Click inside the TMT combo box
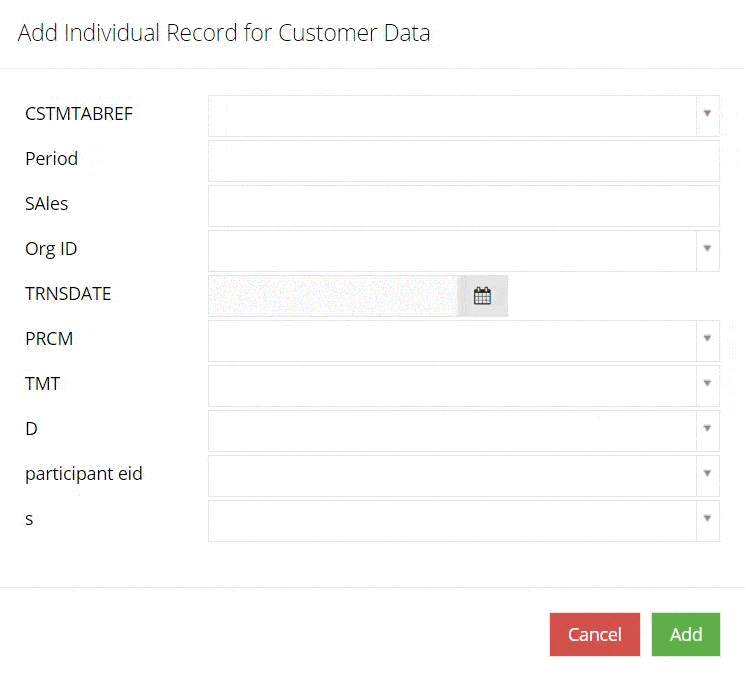This screenshot has height=684, width=746. click(452, 386)
